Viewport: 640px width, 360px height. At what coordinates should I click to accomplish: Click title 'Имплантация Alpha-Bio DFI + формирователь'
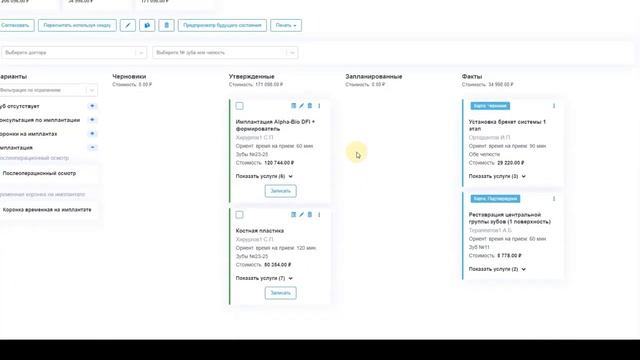[275, 125]
